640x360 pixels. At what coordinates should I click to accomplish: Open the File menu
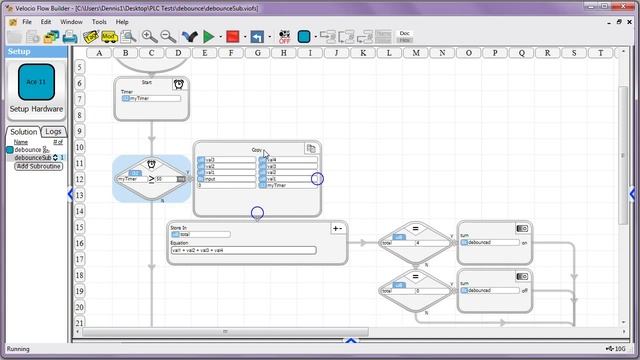coord(27,22)
